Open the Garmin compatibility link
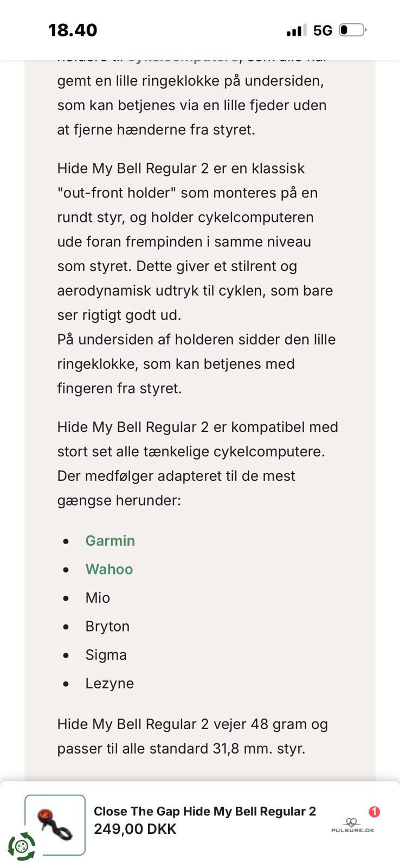This screenshot has height=868, width=400. (x=110, y=541)
